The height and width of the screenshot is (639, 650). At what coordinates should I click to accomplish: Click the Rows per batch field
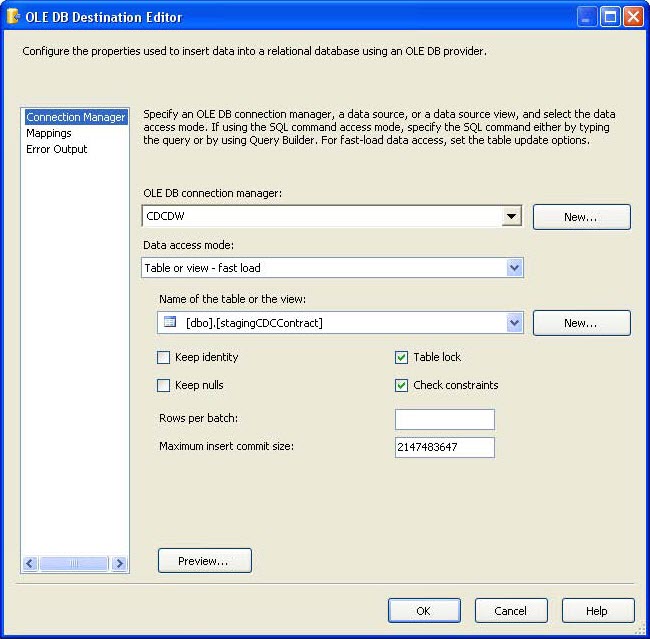pos(444,419)
